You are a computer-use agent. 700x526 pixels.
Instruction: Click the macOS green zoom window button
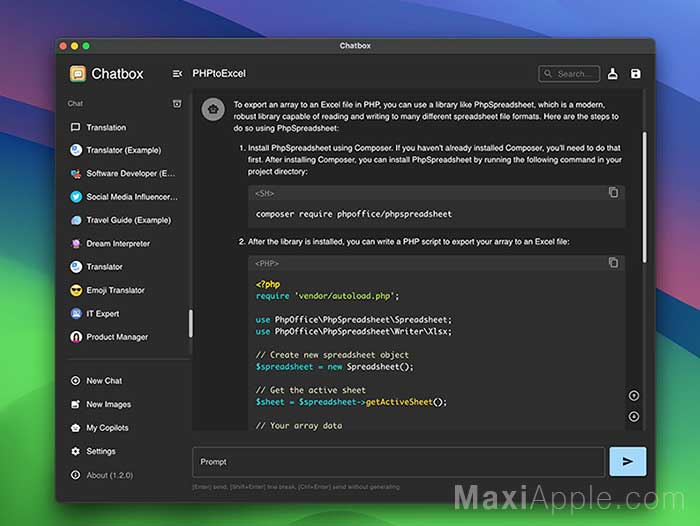(x=86, y=46)
